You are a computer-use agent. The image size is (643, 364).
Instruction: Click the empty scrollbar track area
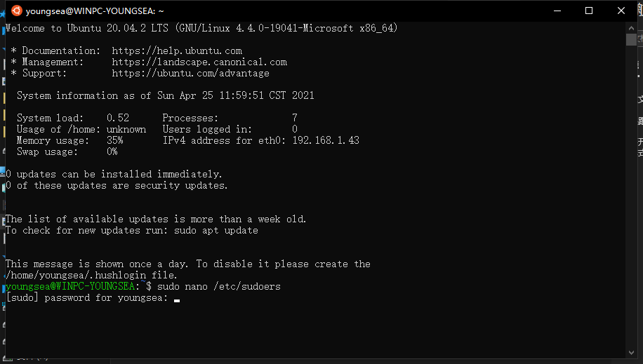[631, 197]
